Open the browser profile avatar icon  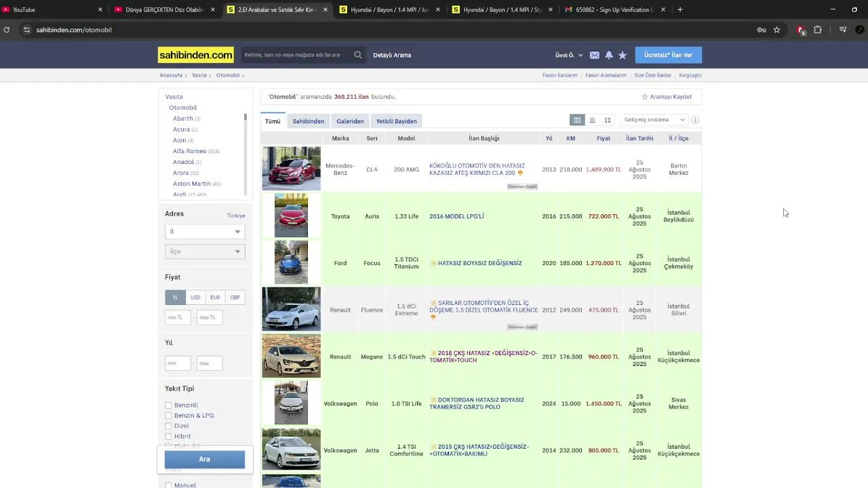tap(860, 30)
